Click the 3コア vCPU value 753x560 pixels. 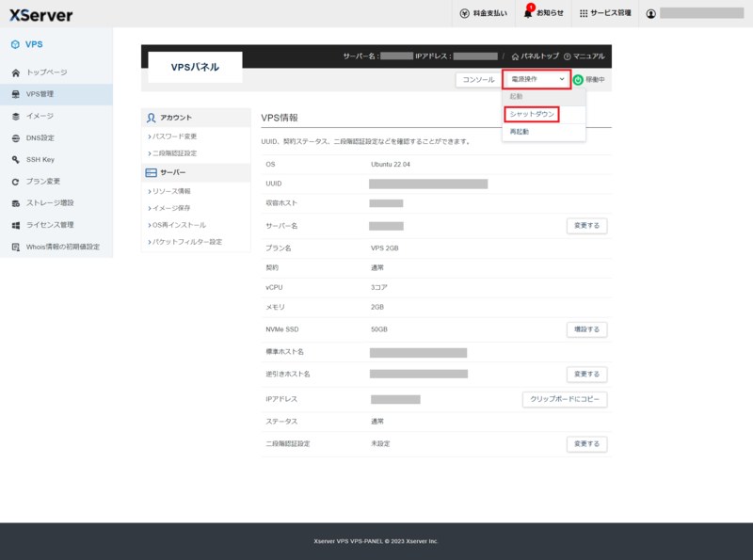(x=379, y=287)
